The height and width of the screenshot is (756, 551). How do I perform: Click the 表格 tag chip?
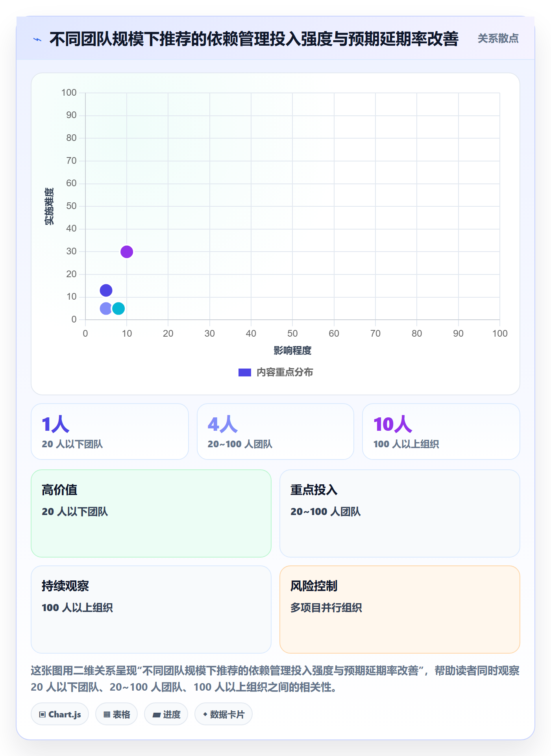116,714
